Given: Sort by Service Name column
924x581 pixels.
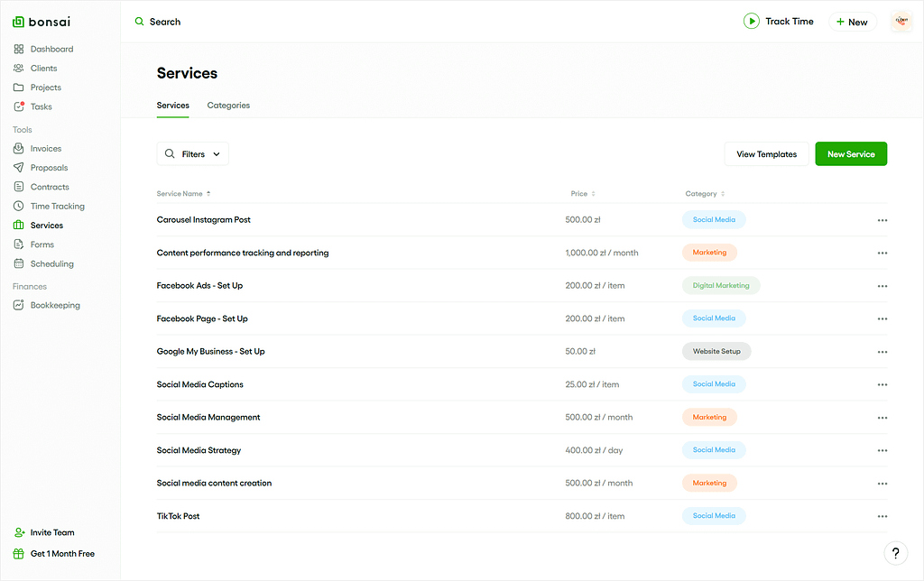Looking at the screenshot, I should [183, 193].
